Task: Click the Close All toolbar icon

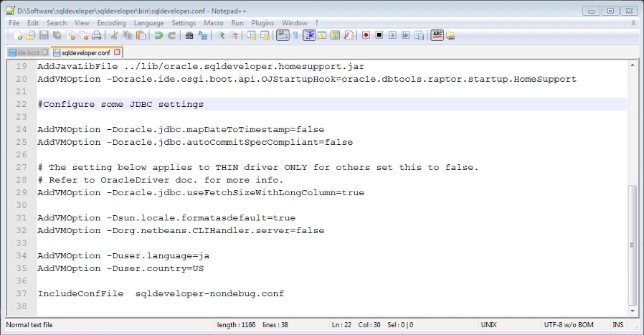Action: point(84,36)
